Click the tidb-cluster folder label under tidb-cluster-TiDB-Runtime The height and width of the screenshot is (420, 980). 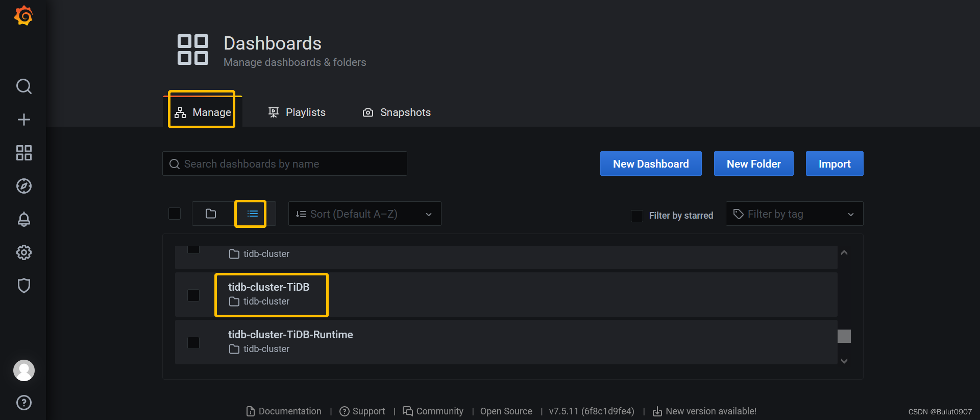[266, 349]
